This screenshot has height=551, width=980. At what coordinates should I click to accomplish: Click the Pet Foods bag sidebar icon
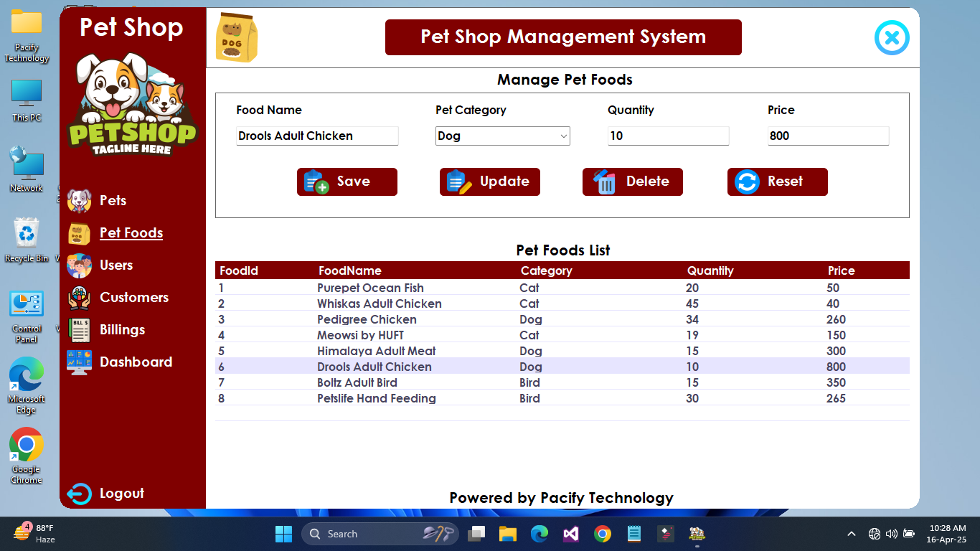tap(79, 234)
